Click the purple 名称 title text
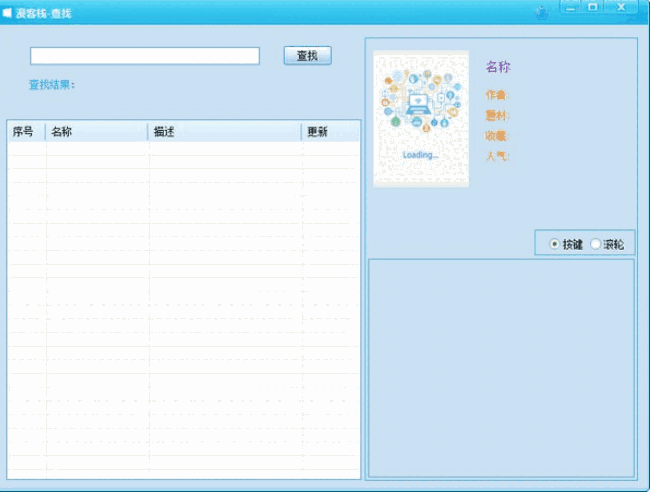The height and width of the screenshot is (492, 651). coord(498,66)
